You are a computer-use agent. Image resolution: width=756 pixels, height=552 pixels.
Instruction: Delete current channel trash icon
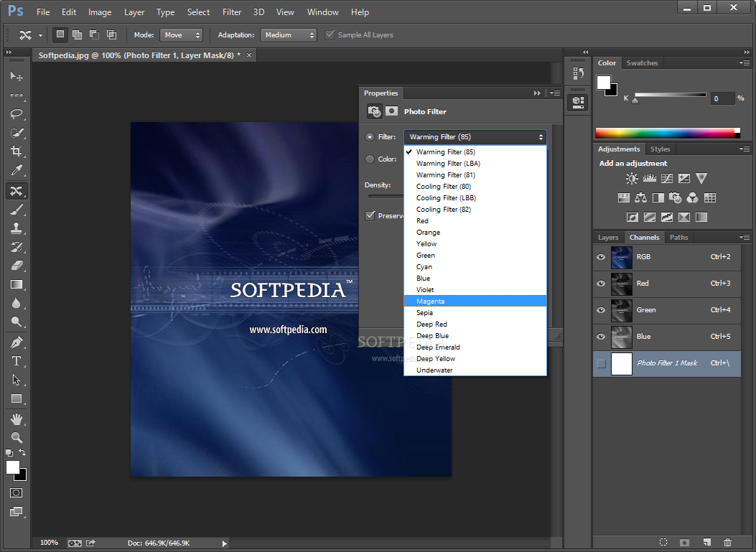pos(727,543)
